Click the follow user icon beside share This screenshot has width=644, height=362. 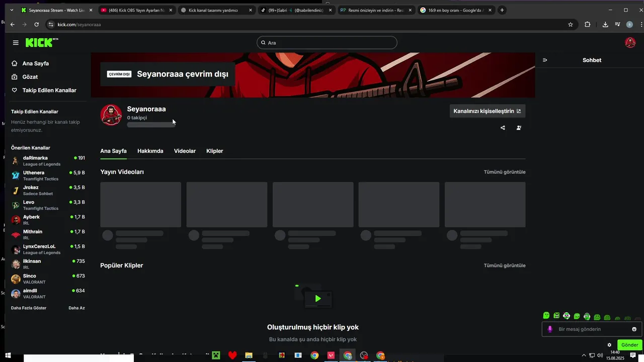[519, 128]
